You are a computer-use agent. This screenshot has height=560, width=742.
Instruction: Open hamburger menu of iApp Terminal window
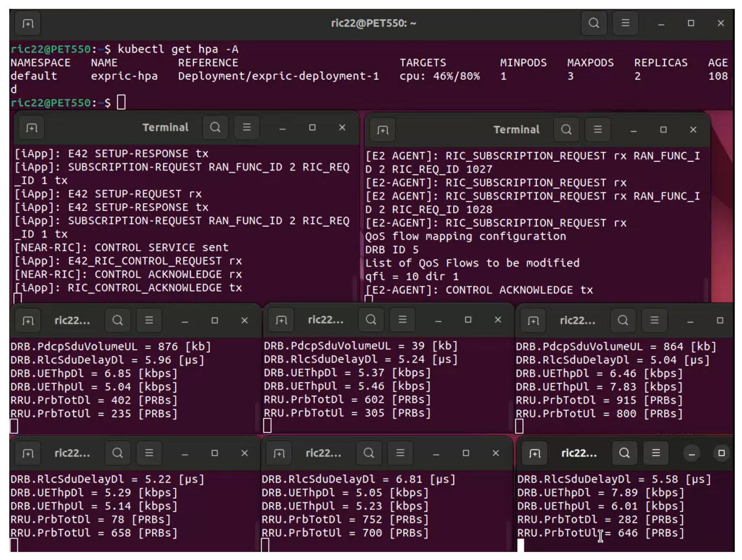pyautogui.click(x=247, y=128)
